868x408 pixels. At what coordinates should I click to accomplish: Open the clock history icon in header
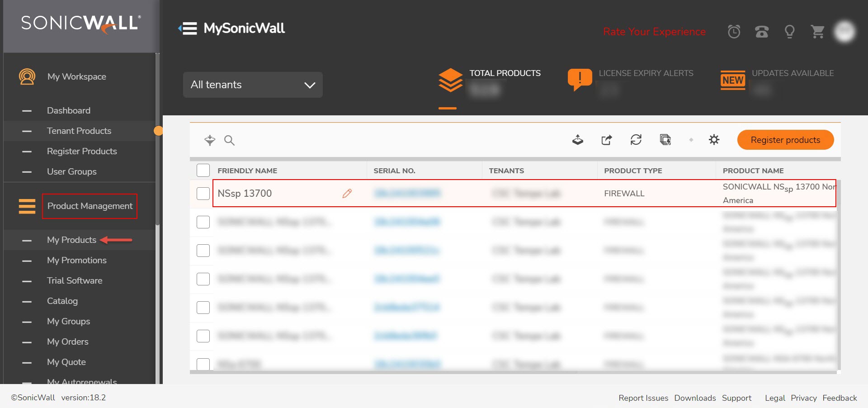734,32
